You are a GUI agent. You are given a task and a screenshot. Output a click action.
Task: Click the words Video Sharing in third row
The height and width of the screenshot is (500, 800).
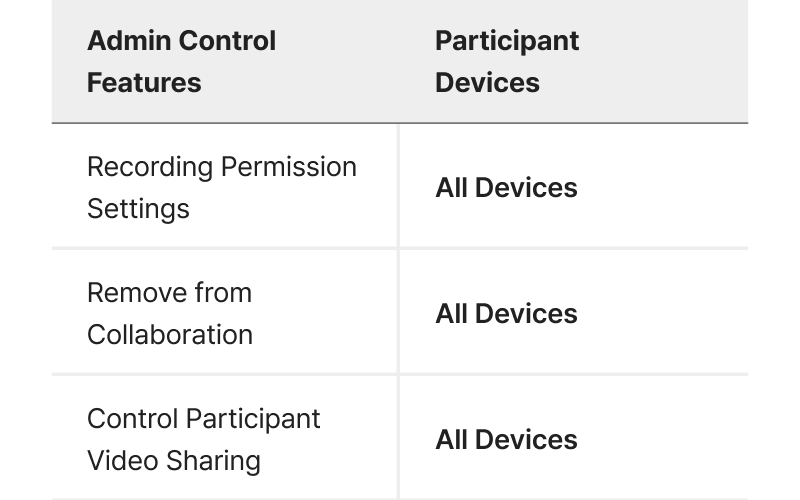click(x=174, y=461)
